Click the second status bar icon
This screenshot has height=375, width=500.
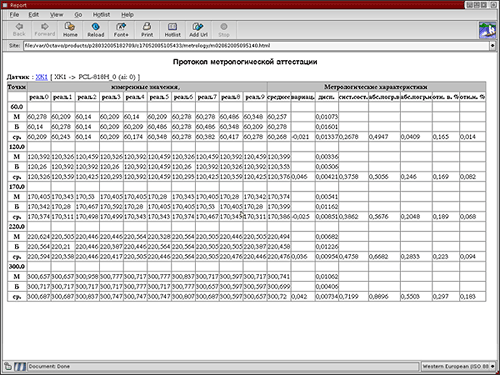[x=20, y=366]
